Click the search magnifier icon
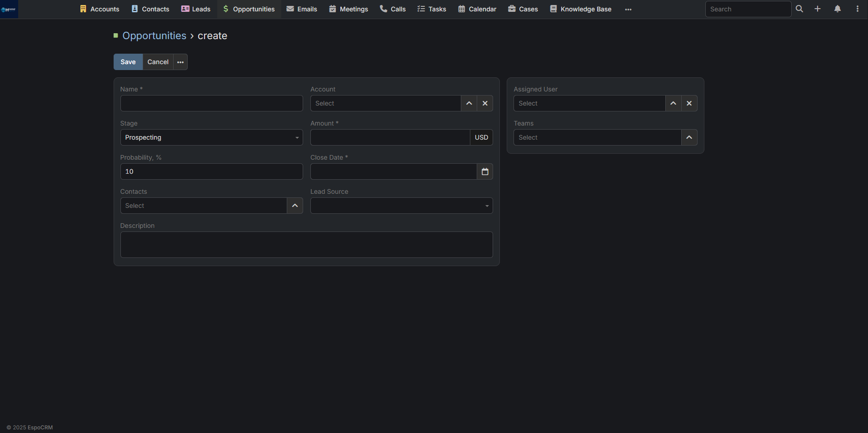Viewport: 868px width, 433px height. pos(799,9)
